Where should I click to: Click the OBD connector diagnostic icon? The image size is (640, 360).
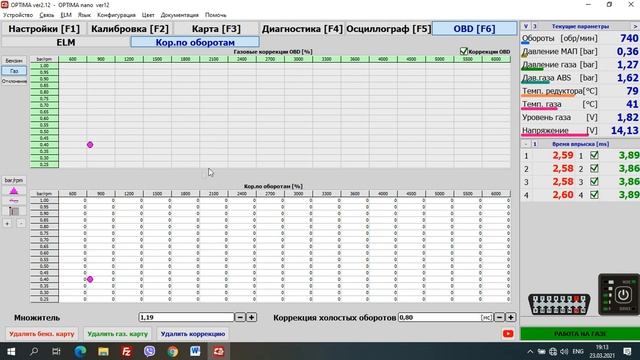559,304
